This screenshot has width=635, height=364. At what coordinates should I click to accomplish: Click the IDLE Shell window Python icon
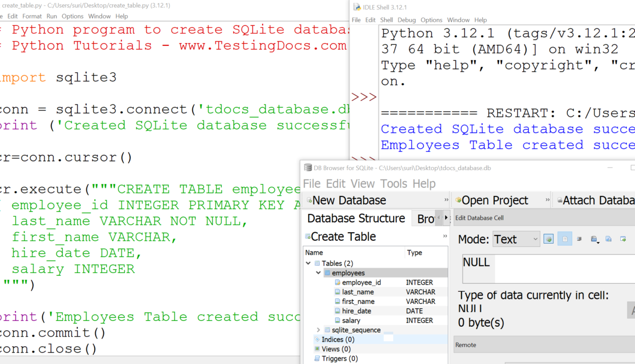coord(356,7)
